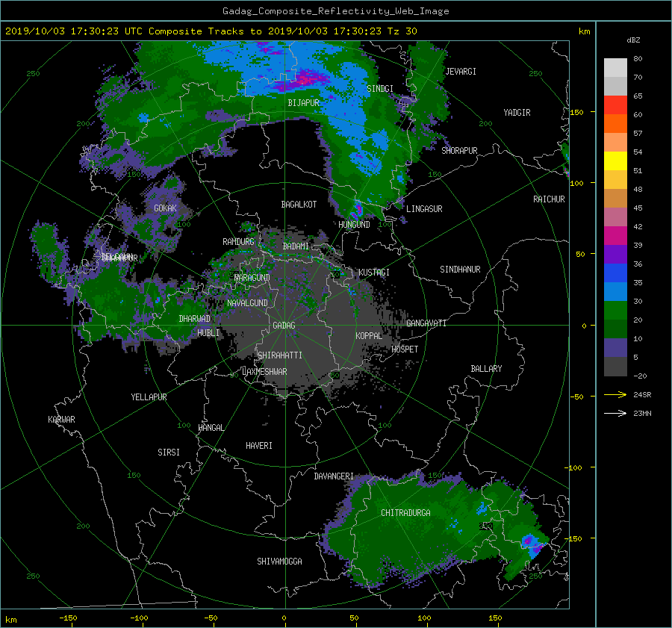Viewport: 672px width, 628px height.
Task: Click the magenta 39 dBZ legend swatch
Action: [x=615, y=236]
